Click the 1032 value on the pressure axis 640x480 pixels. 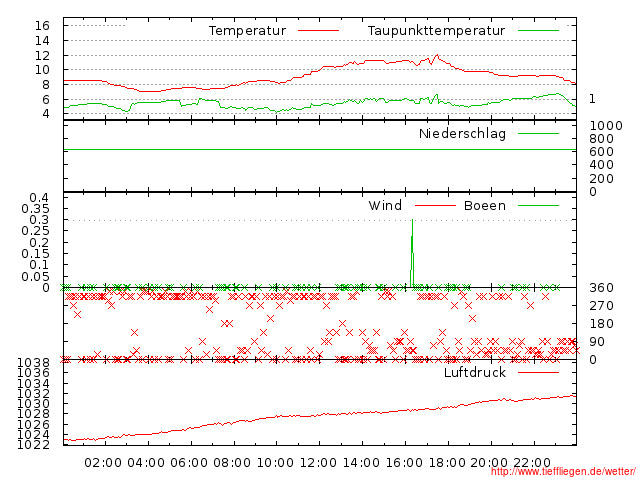pyautogui.click(x=33, y=393)
